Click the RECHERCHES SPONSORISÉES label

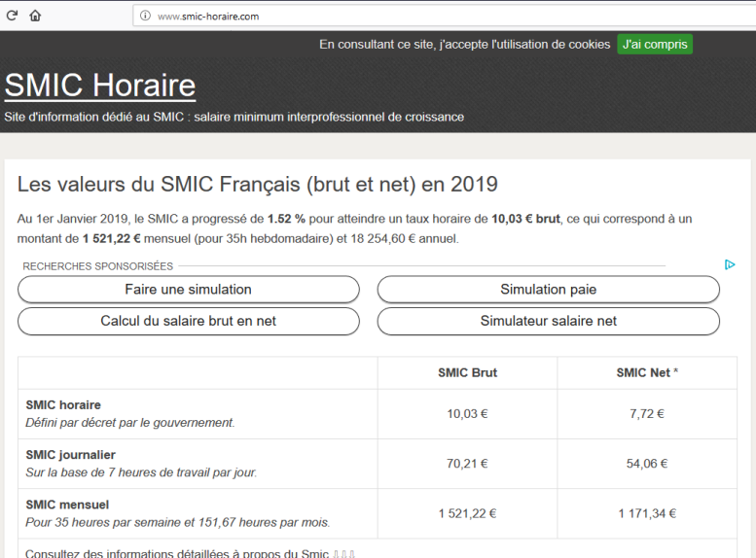click(98, 266)
